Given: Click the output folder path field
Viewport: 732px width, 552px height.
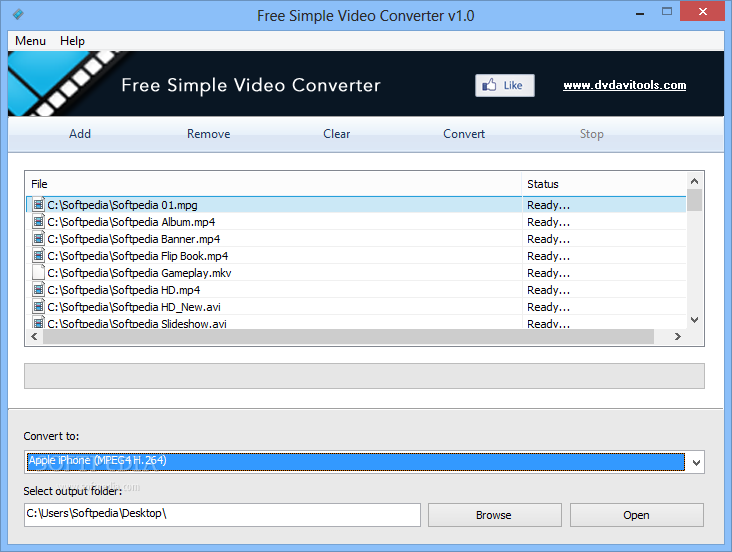Looking at the screenshot, I should 222,515.
